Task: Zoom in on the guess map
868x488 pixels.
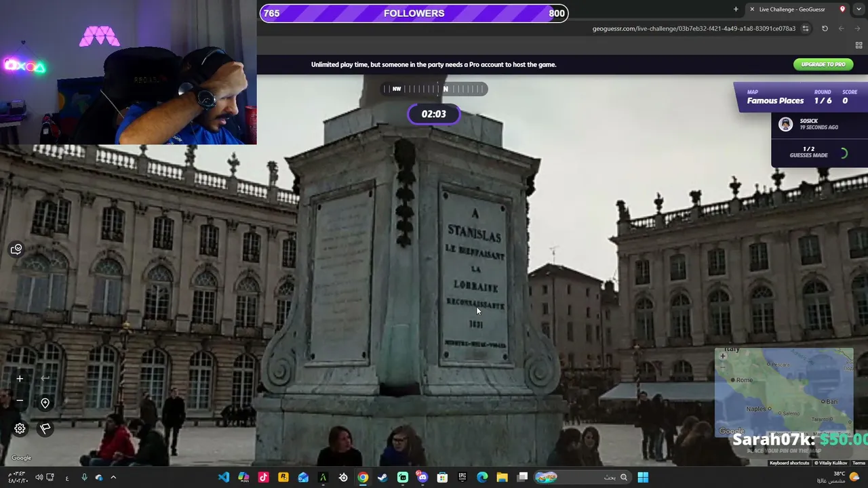Action: pyautogui.click(x=723, y=356)
